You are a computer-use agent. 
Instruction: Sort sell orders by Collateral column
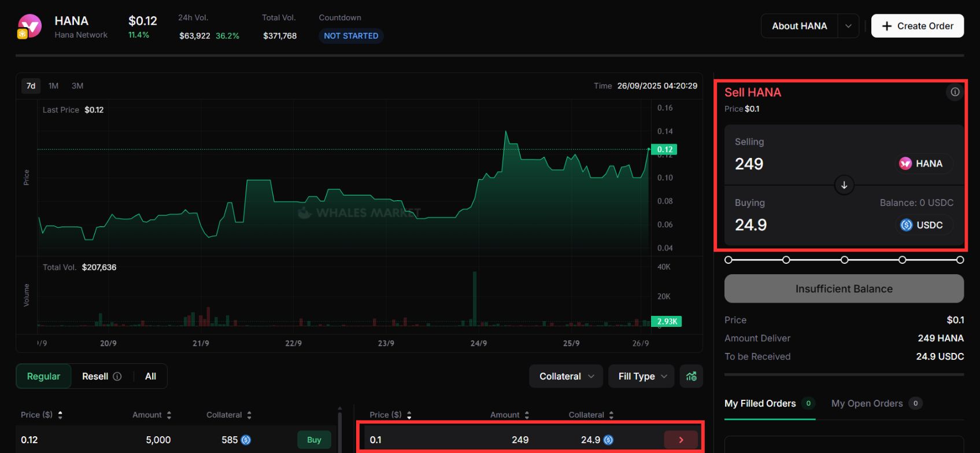(x=611, y=415)
